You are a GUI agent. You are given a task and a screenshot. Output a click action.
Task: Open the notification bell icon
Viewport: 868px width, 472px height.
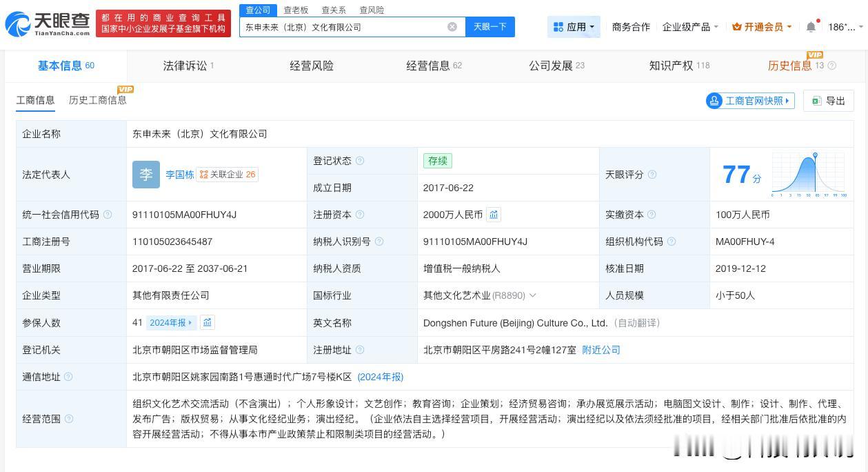click(810, 26)
